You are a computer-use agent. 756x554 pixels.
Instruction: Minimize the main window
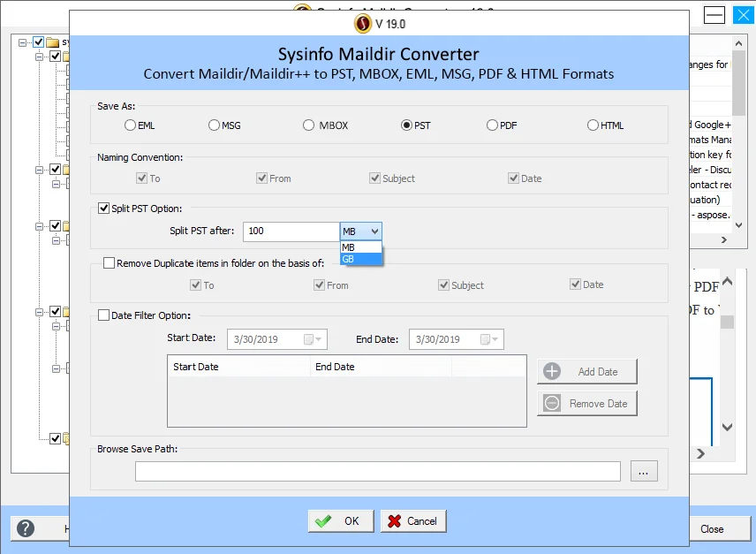pos(714,15)
